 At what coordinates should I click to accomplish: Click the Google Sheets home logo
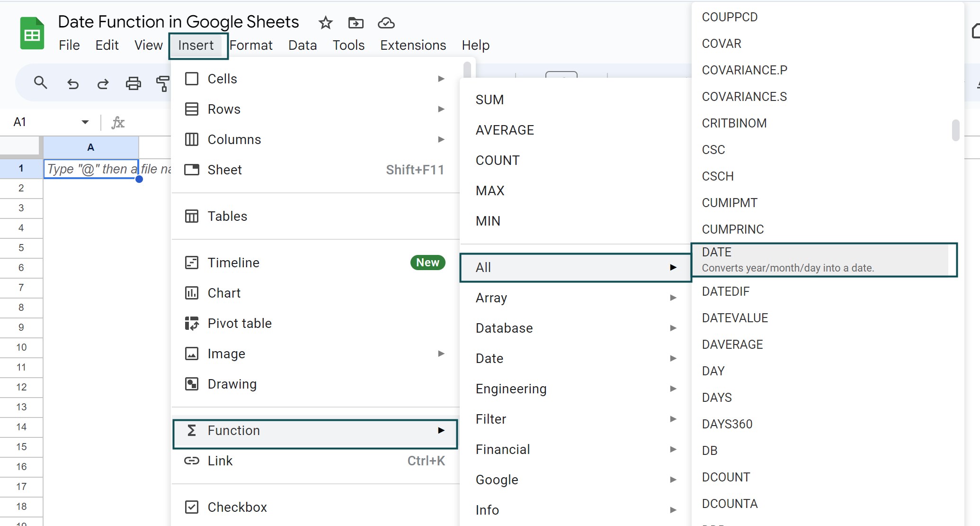tap(32, 33)
